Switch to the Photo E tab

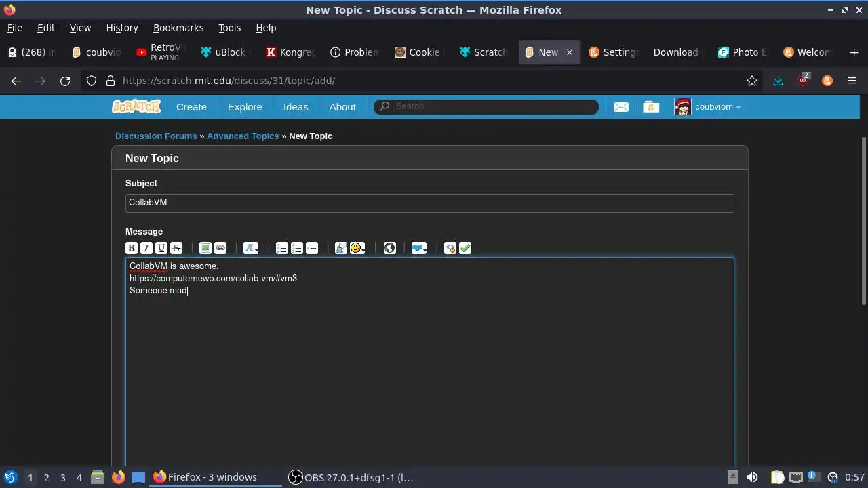[743, 52]
